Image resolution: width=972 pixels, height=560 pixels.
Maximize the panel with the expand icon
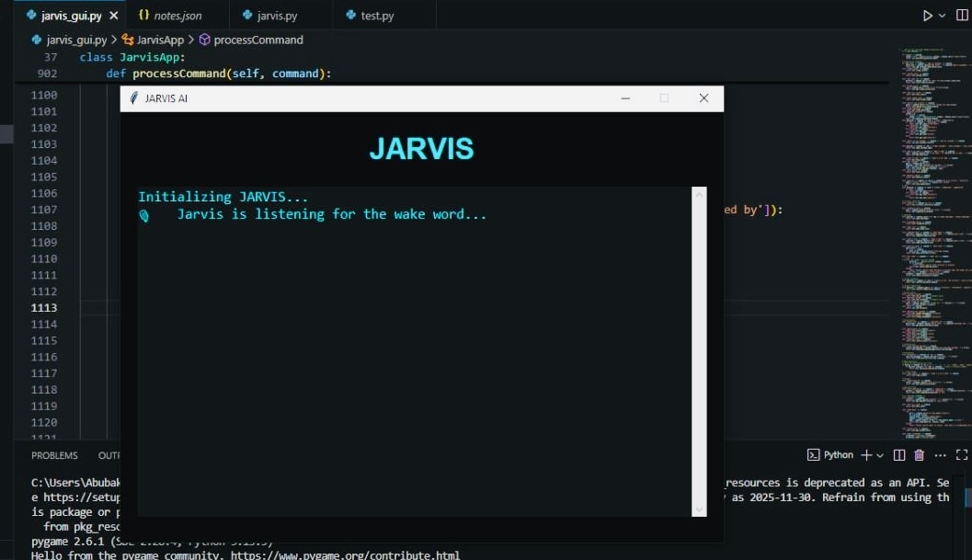(x=963, y=454)
